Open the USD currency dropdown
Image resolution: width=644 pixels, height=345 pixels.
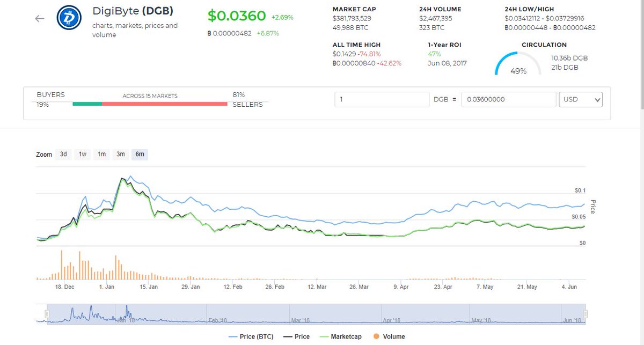pyautogui.click(x=581, y=99)
